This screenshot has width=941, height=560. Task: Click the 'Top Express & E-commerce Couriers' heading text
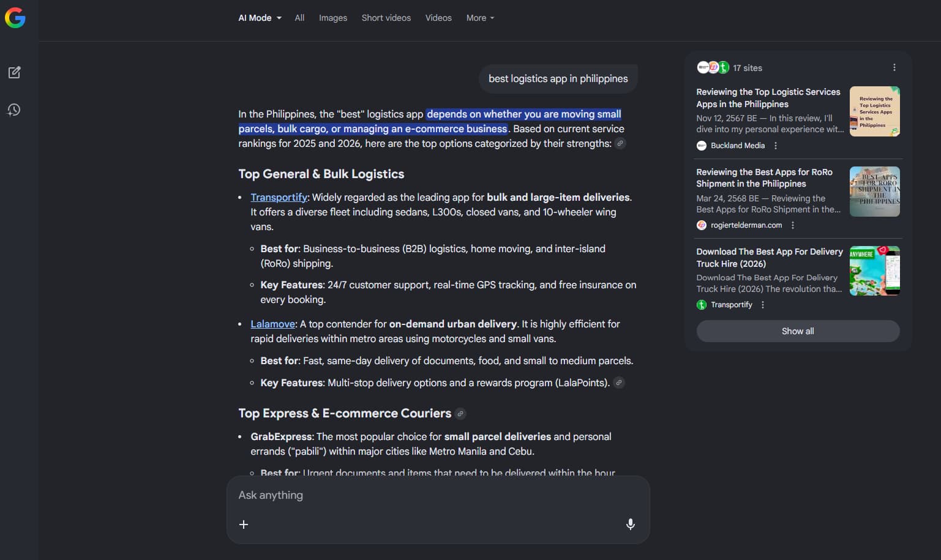coord(345,413)
